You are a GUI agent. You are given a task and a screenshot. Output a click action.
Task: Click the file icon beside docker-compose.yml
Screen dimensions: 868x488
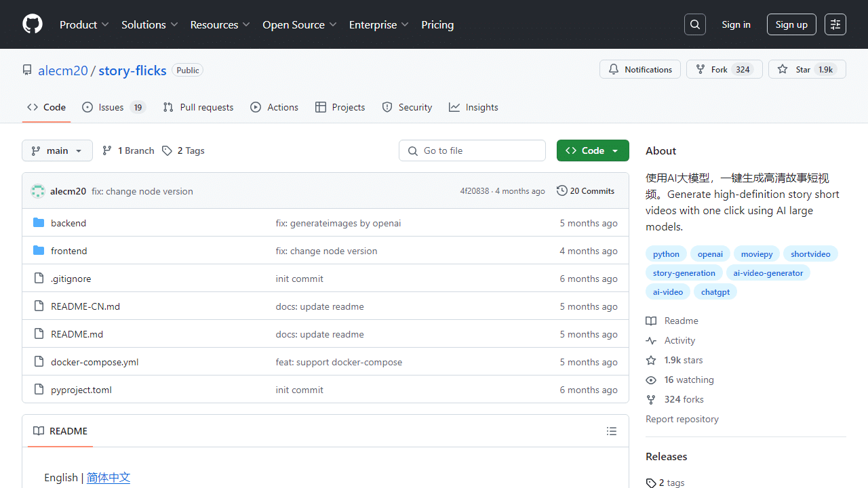click(x=39, y=362)
